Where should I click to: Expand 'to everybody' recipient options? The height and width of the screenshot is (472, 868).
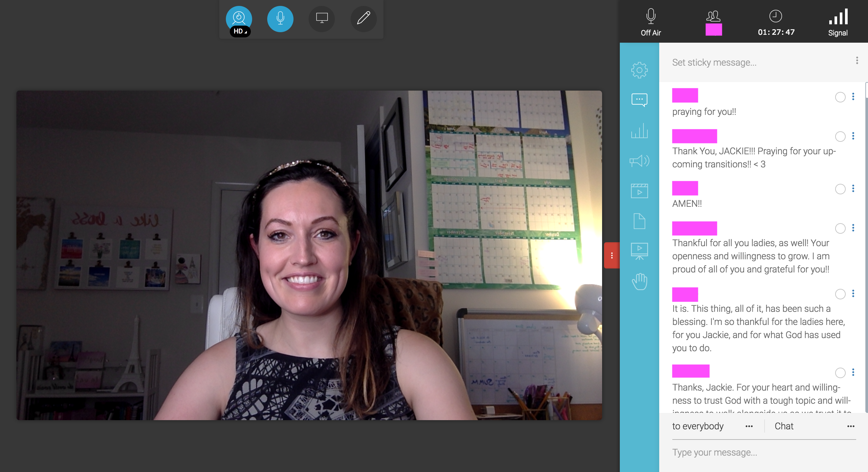tap(749, 426)
